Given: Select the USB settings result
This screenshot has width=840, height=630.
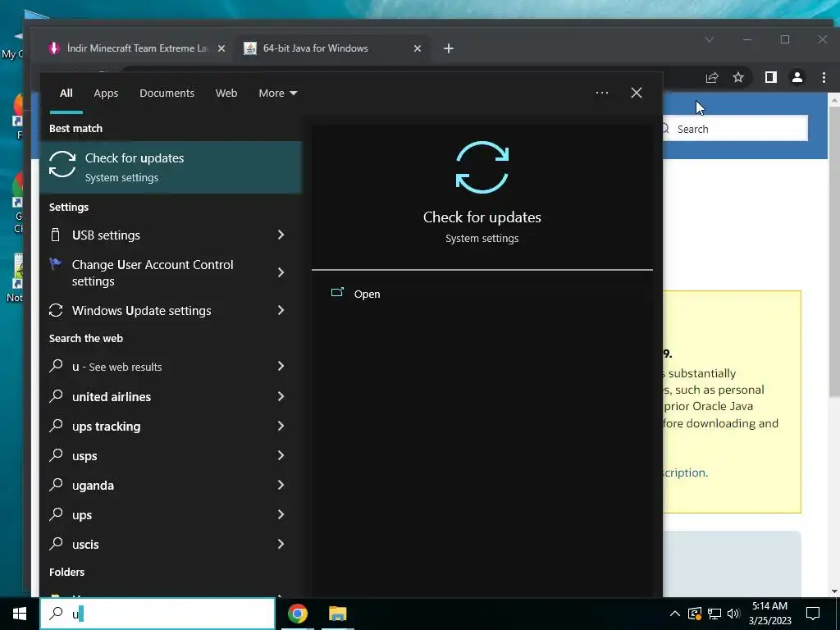Looking at the screenshot, I should pos(171,235).
